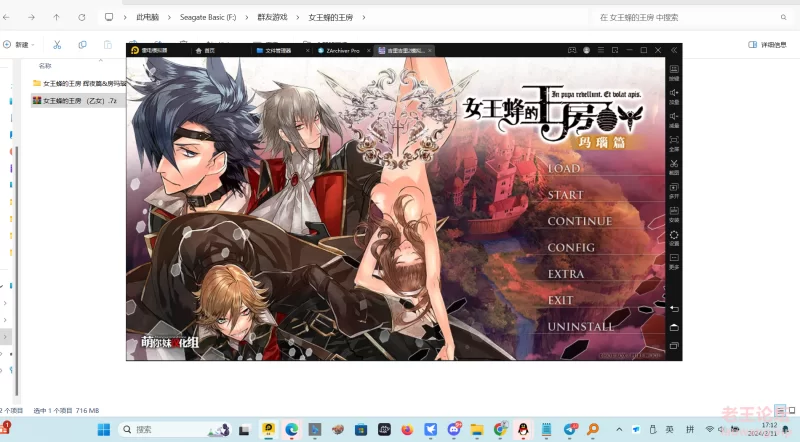Click the Copy icon in Explorer toolbar

[82, 45]
